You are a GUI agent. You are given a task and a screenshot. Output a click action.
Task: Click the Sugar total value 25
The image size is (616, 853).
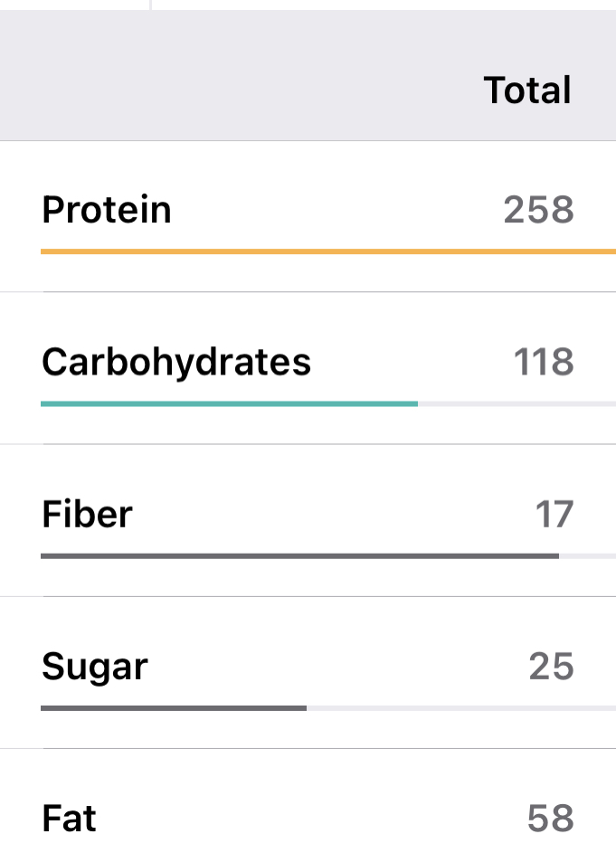tap(551, 667)
